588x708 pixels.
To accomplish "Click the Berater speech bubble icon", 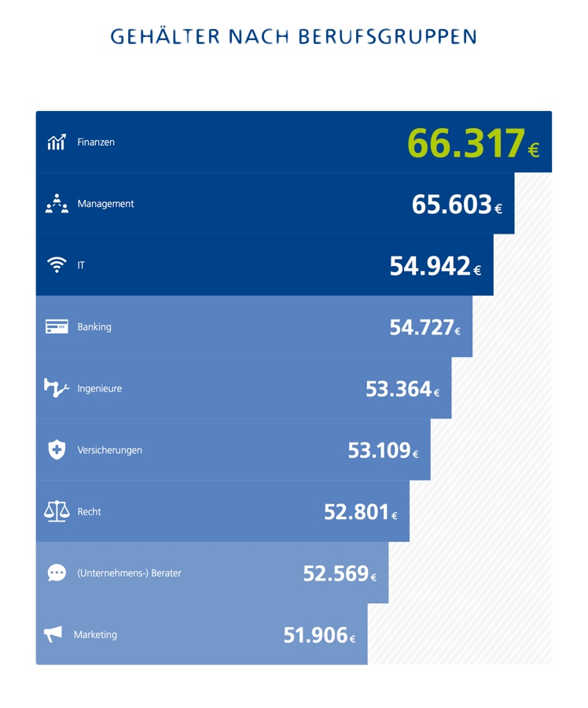I will point(57,573).
